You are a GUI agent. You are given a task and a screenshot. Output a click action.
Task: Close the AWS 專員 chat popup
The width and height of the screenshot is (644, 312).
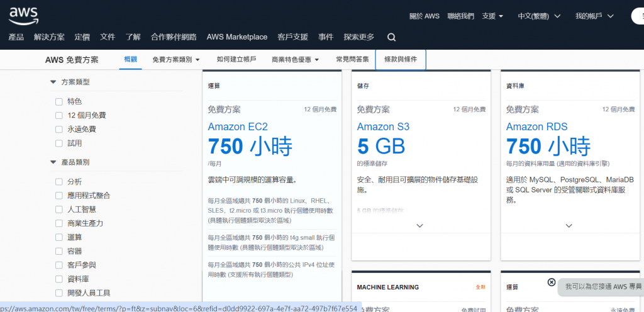[552, 282]
